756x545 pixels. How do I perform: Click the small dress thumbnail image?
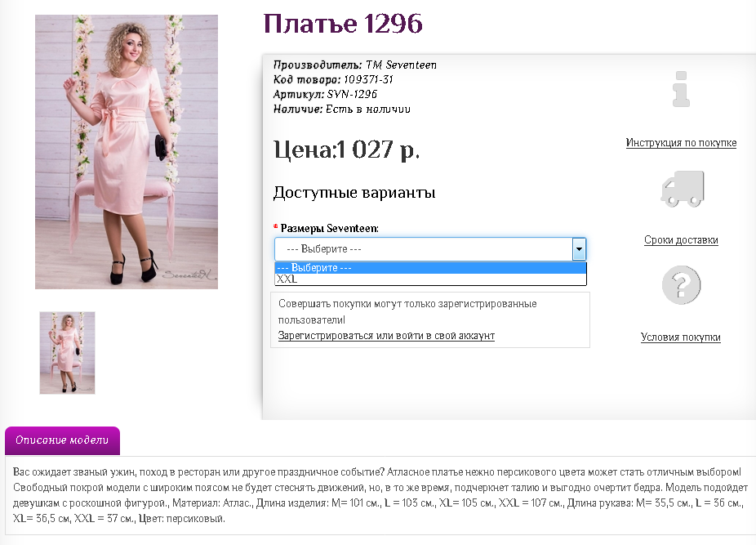click(x=67, y=353)
